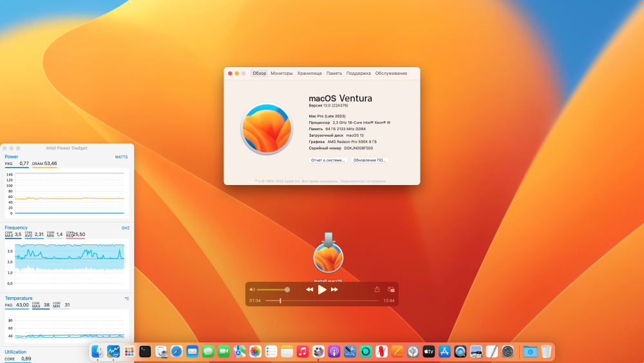
Task: Open the Downloads folder in Dock
Action: (530, 351)
